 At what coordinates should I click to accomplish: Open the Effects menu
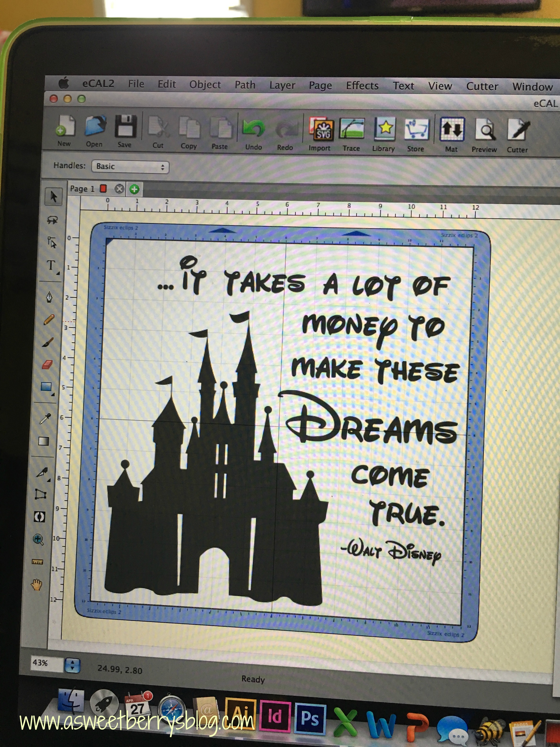(362, 86)
